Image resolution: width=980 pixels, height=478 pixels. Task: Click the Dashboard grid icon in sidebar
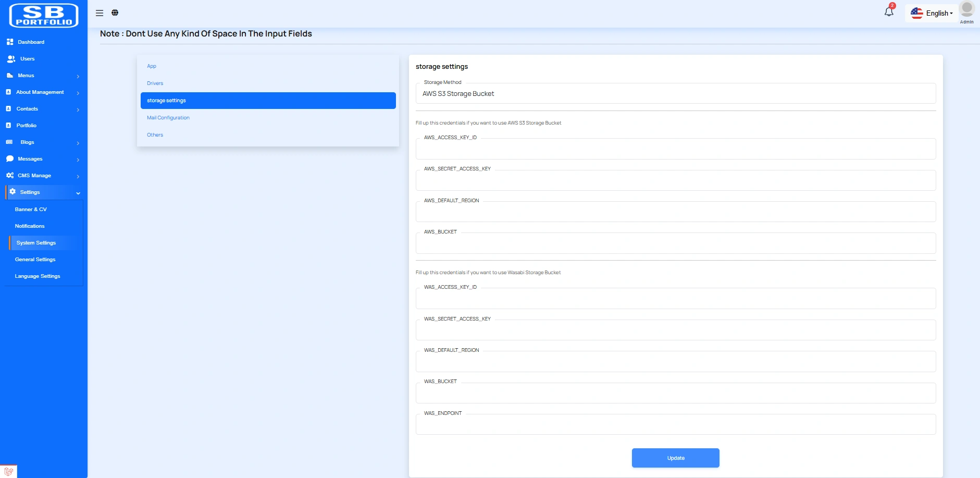[x=10, y=42]
